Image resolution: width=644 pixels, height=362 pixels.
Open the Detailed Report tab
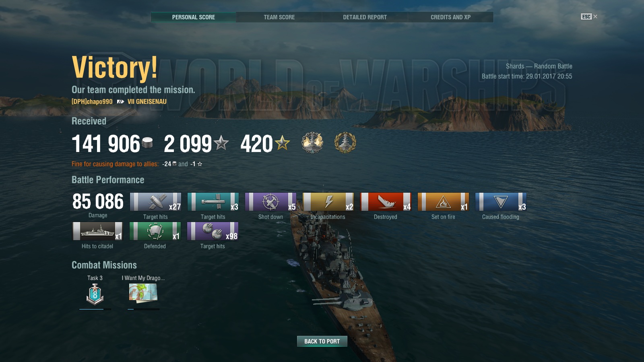point(365,17)
